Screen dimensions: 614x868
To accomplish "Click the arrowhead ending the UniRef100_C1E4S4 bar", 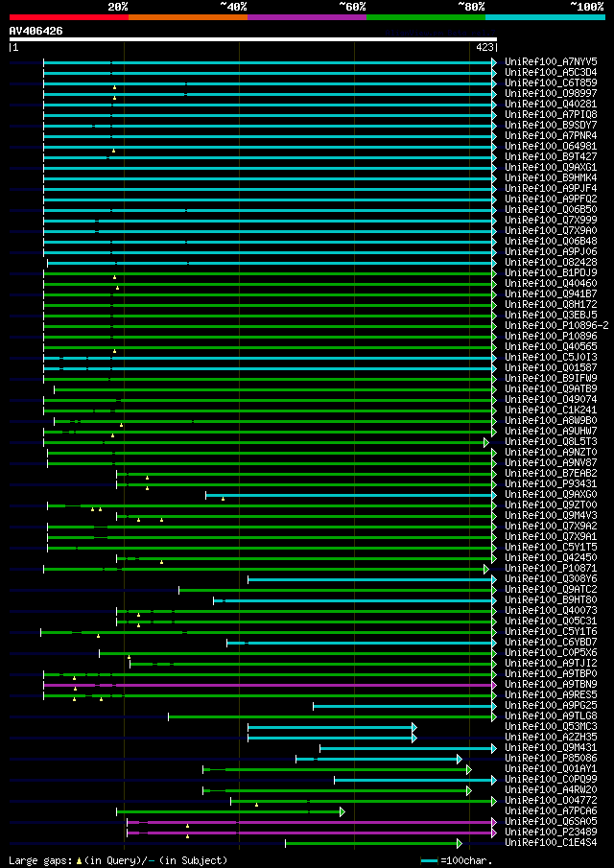I will pyautogui.click(x=459, y=843).
